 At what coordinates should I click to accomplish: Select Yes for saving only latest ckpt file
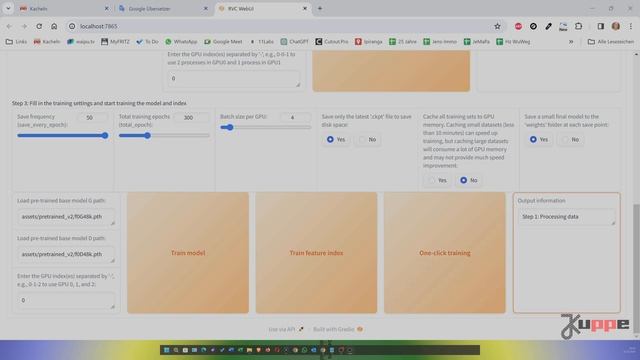[x=336, y=140]
